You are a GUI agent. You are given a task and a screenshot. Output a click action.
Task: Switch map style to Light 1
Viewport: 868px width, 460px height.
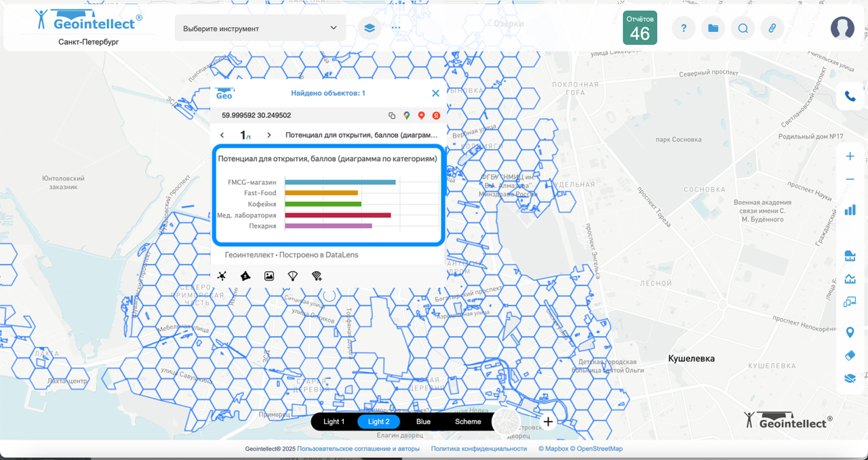click(x=334, y=421)
